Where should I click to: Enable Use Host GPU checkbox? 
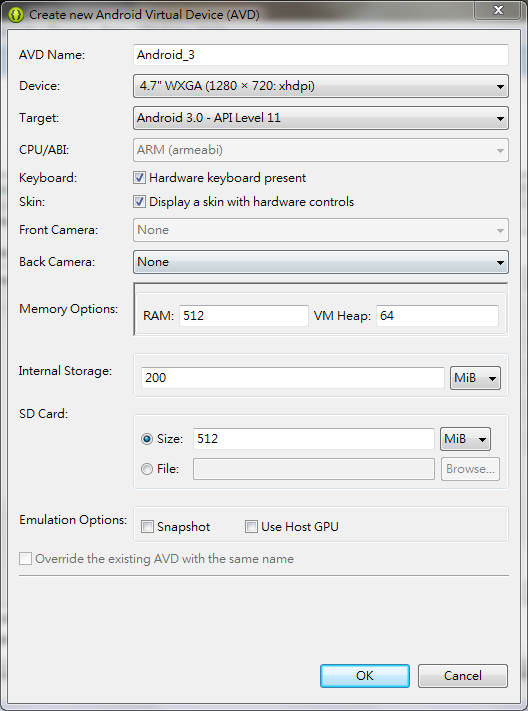(251, 526)
